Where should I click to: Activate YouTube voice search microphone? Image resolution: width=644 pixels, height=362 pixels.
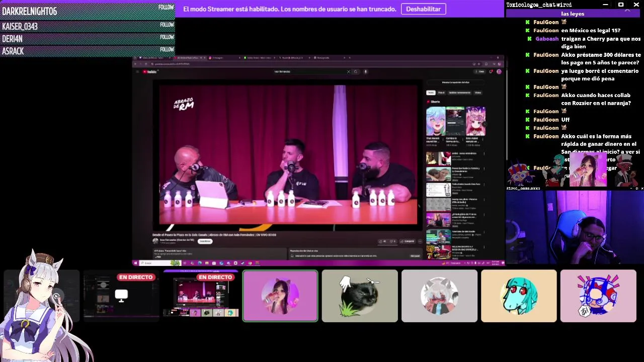pos(365,71)
